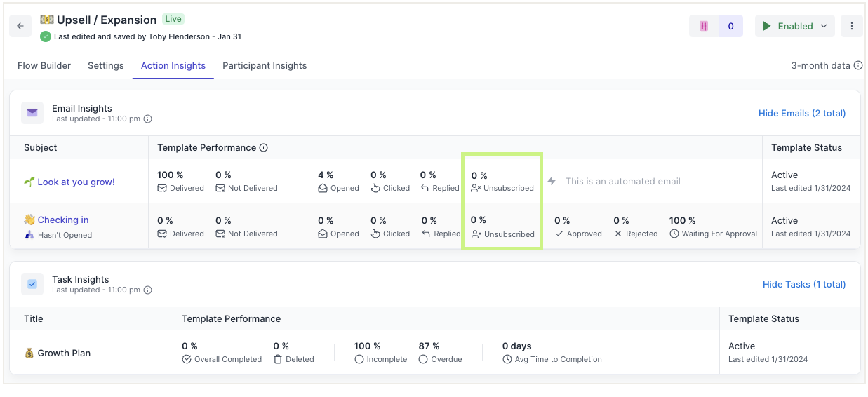The height and width of the screenshot is (397, 868).
Task: Open the three-dot more options menu
Action: coord(851,26)
